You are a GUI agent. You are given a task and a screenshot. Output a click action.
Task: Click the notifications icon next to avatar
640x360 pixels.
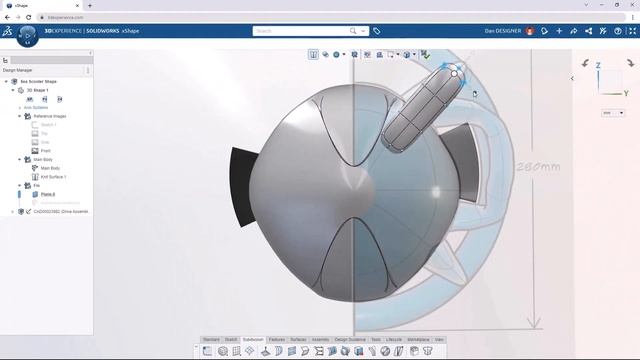pos(544,31)
